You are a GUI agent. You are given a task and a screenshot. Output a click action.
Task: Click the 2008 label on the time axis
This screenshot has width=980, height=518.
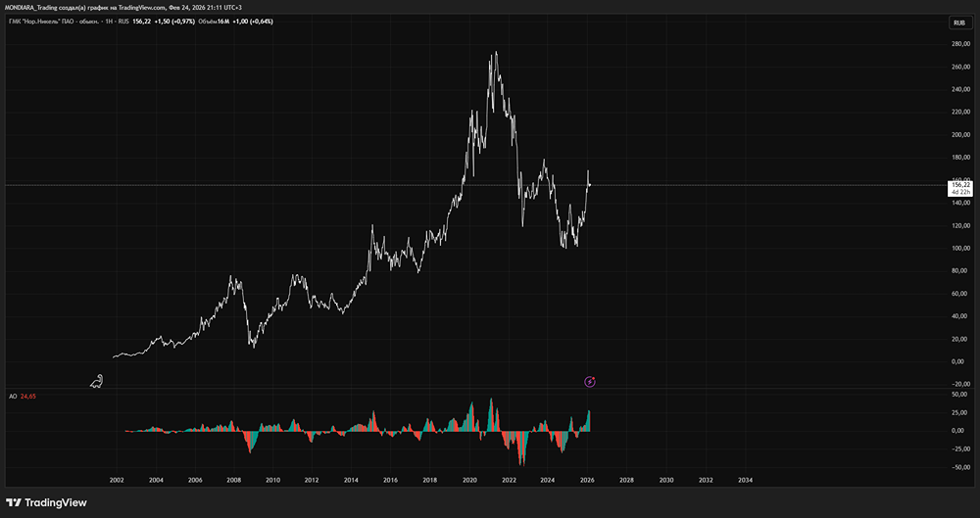pyautogui.click(x=234, y=481)
